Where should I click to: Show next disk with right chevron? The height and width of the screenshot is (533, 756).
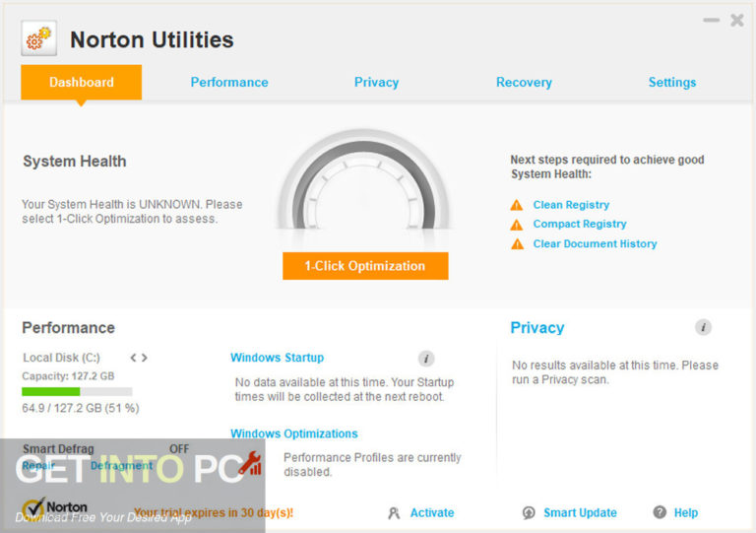(144, 358)
